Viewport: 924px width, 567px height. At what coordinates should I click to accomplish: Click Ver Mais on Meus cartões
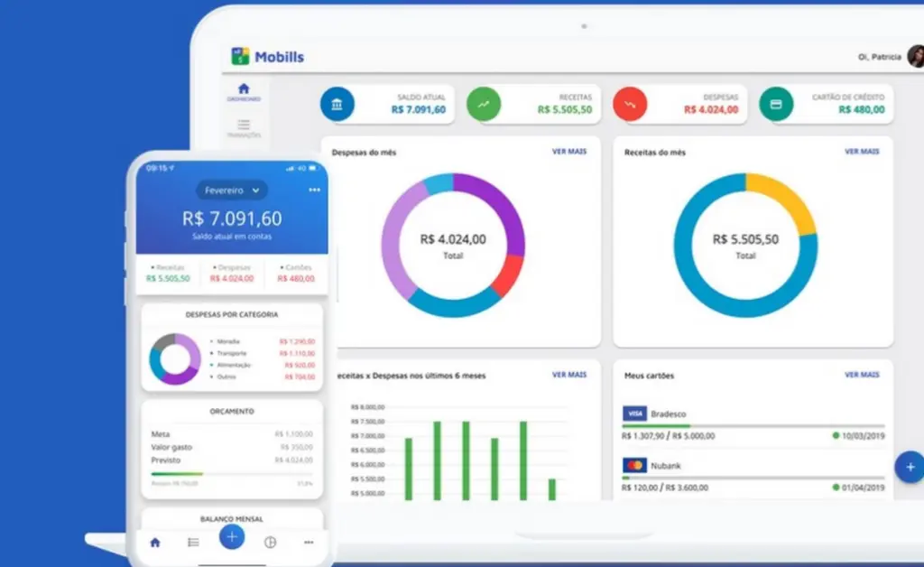(862, 374)
